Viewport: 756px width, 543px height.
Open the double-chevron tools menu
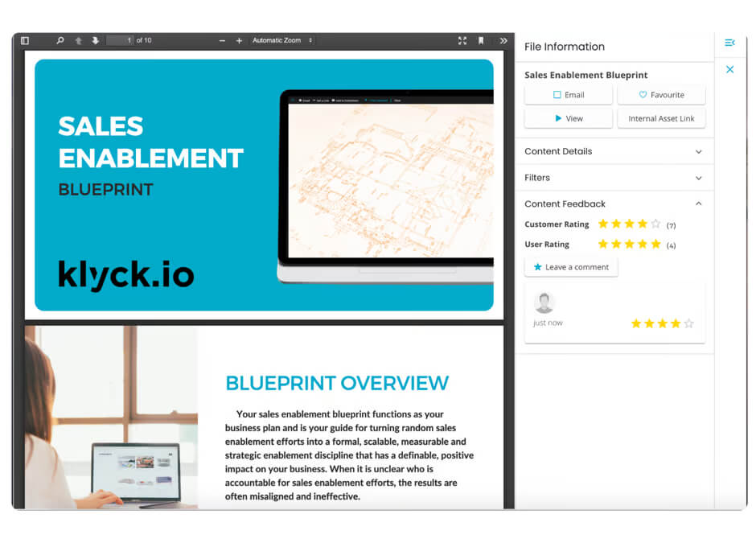pyautogui.click(x=503, y=40)
